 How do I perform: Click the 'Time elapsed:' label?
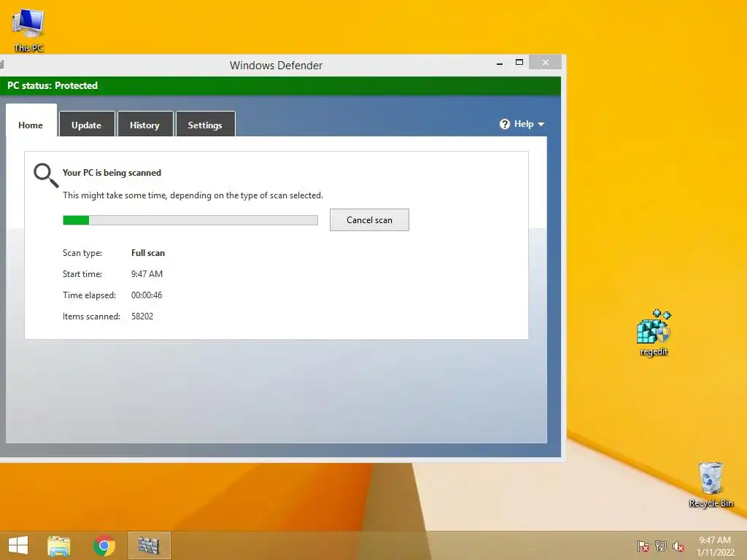(x=89, y=295)
